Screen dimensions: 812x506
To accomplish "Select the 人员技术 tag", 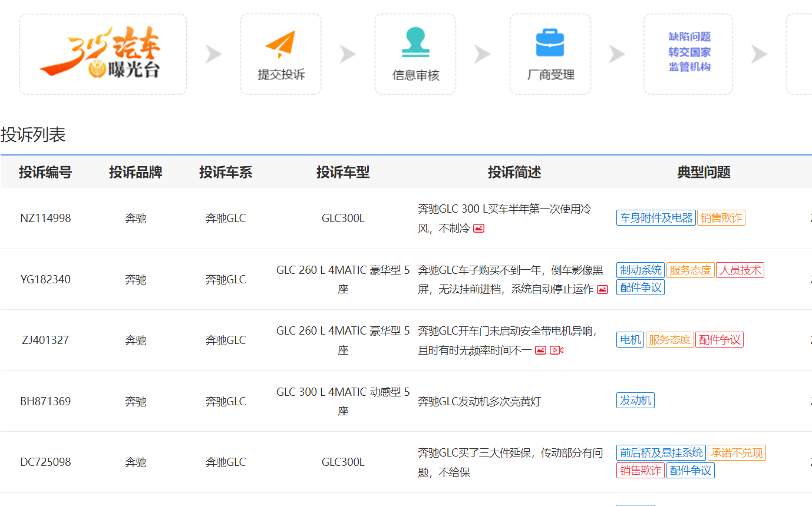I will pyautogui.click(x=740, y=270).
